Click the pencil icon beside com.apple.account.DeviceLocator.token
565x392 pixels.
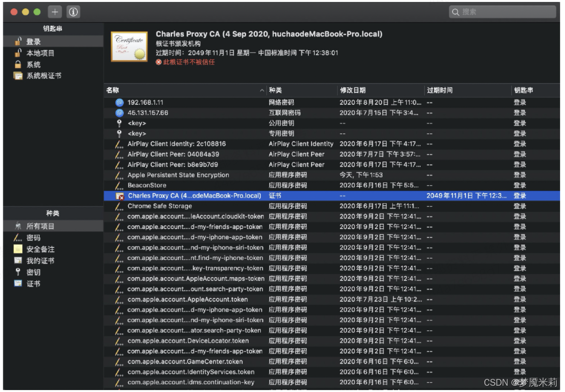(x=119, y=341)
